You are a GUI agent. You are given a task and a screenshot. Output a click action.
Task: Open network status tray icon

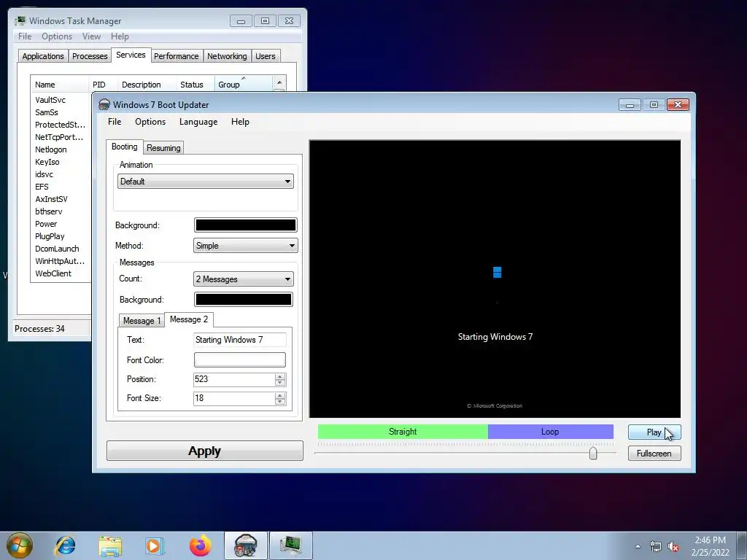[x=656, y=546]
